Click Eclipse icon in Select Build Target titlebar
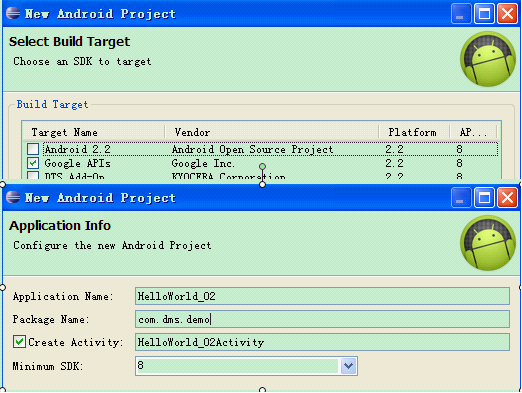The width and height of the screenshot is (522, 393). coord(13,13)
